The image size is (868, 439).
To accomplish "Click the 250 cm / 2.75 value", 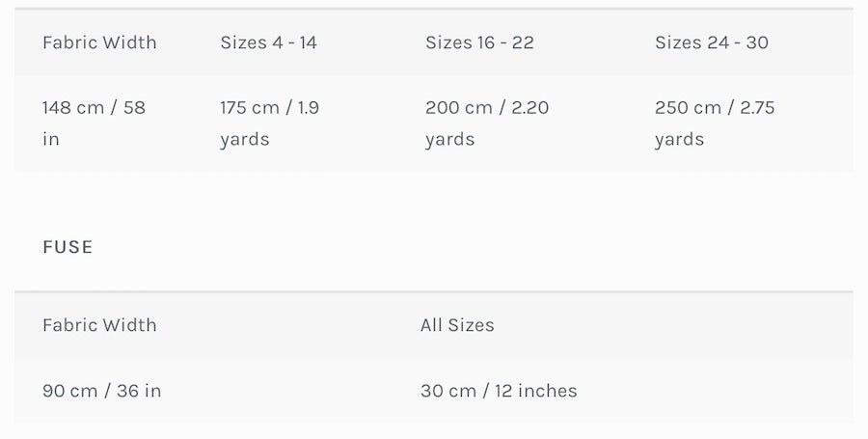I will pyautogui.click(x=715, y=107).
